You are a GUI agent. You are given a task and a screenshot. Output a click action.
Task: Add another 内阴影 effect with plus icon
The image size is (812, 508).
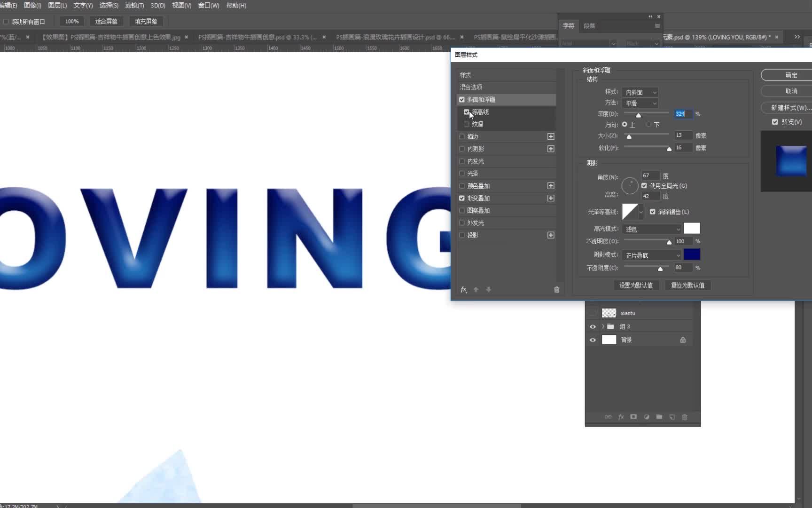pyautogui.click(x=551, y=149)
